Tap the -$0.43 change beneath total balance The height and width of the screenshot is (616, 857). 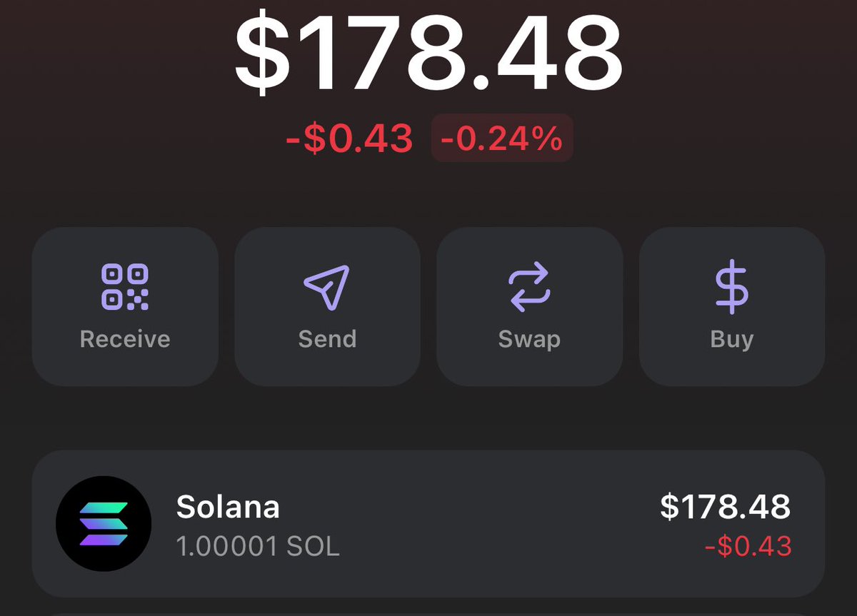click(x=349, y=138)
